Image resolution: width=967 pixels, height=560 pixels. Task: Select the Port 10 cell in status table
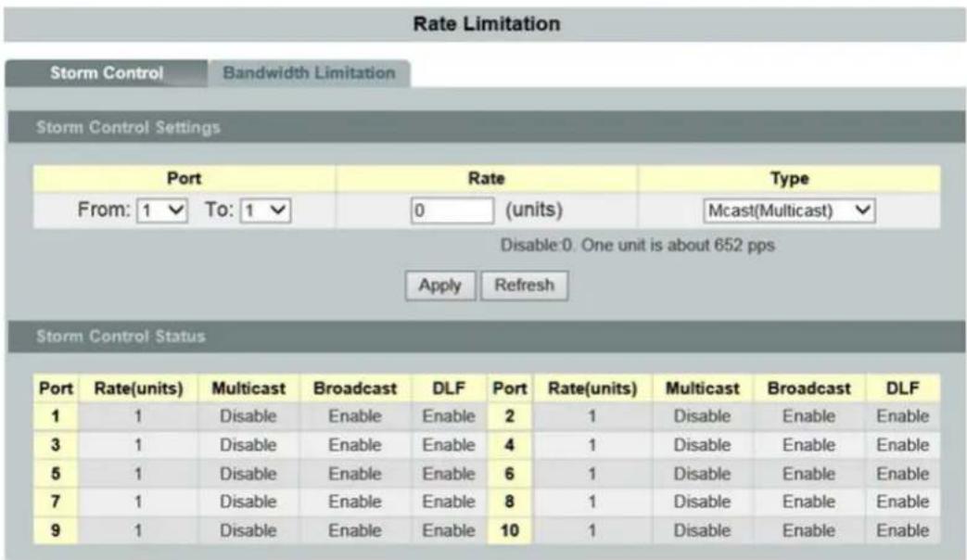click(509, 530)
